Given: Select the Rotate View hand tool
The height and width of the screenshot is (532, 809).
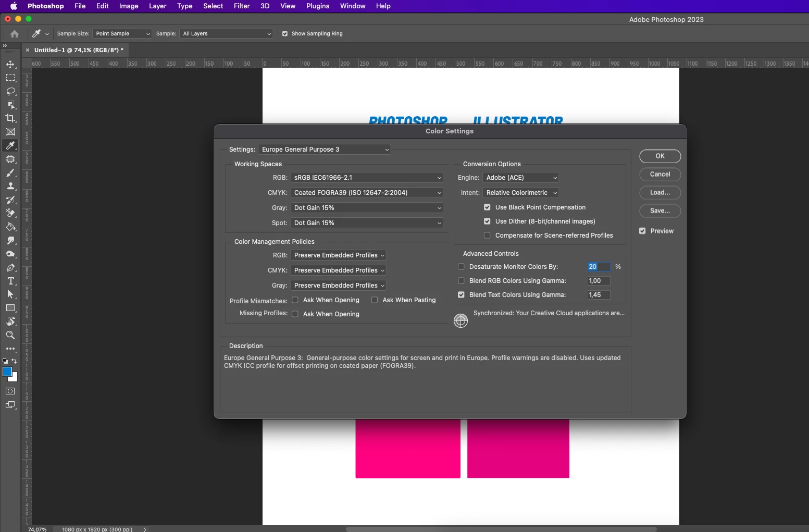Looking at the screenshot, I should pyautogui.click(x=10, y=322).
